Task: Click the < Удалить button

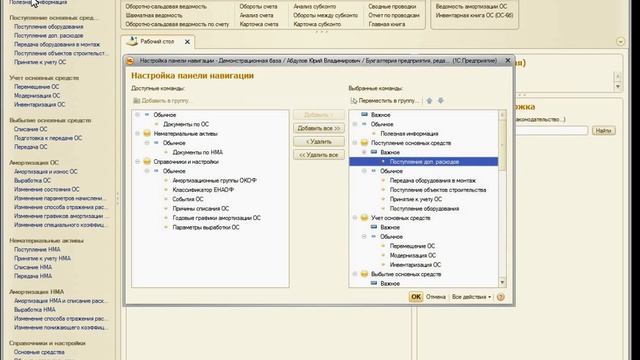Action: click(319, 142)
